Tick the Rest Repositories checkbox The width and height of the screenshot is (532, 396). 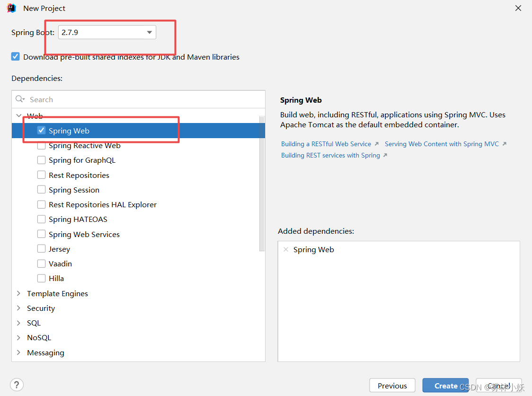coord(41,175)
